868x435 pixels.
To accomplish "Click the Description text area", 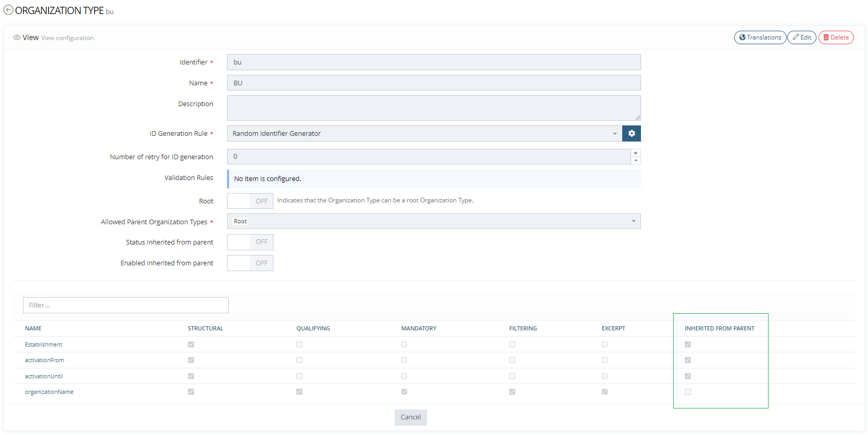I will tap(433, 108).
